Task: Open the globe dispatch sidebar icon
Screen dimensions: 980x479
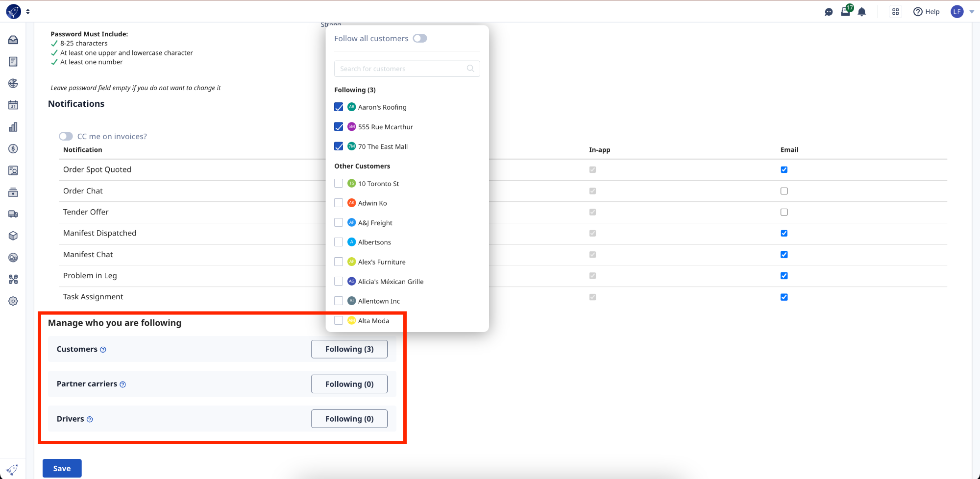Action: 13,83
